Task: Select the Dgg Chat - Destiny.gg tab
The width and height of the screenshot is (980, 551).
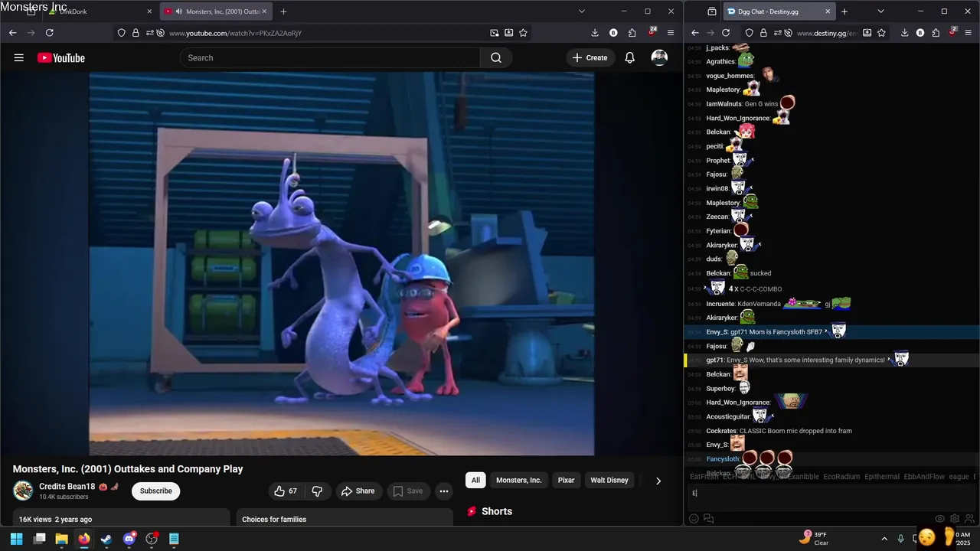Action: (778, 11)
